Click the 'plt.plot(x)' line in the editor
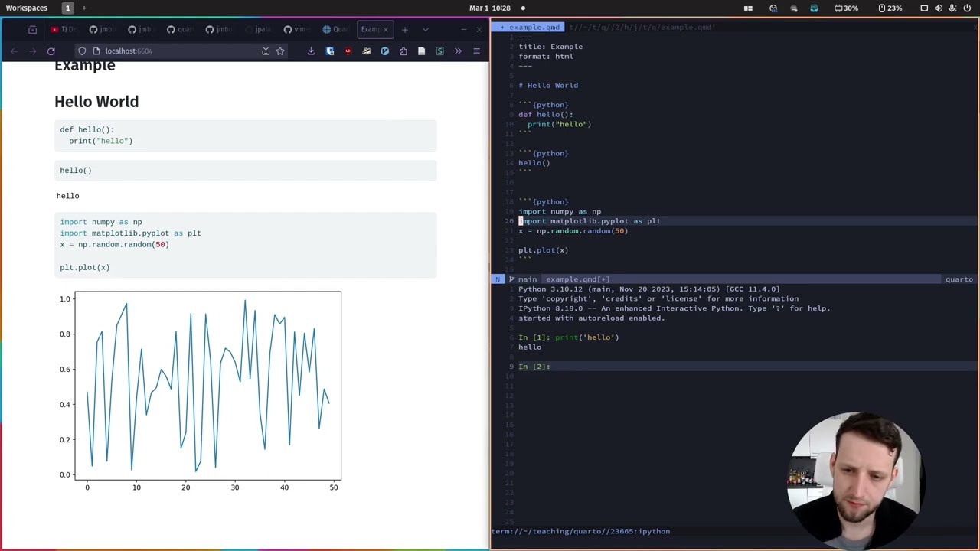Screen dimensions: 980x551 543,250
